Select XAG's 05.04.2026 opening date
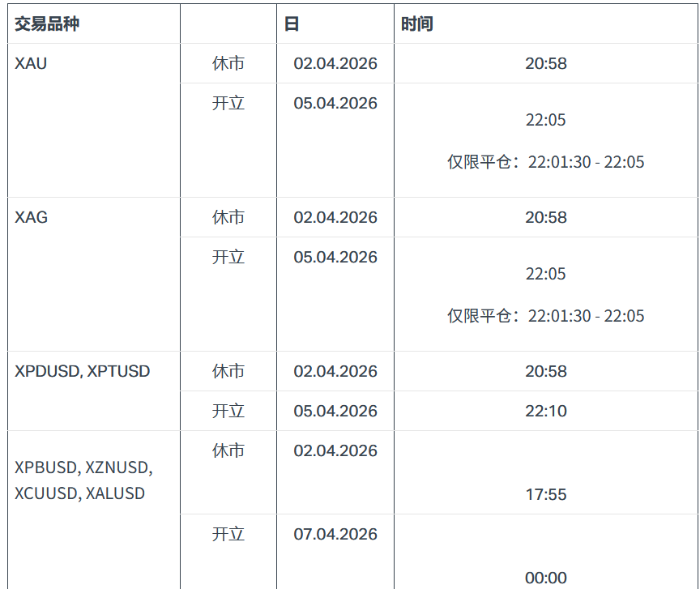The image size is (700, 589). coord(335,258)
